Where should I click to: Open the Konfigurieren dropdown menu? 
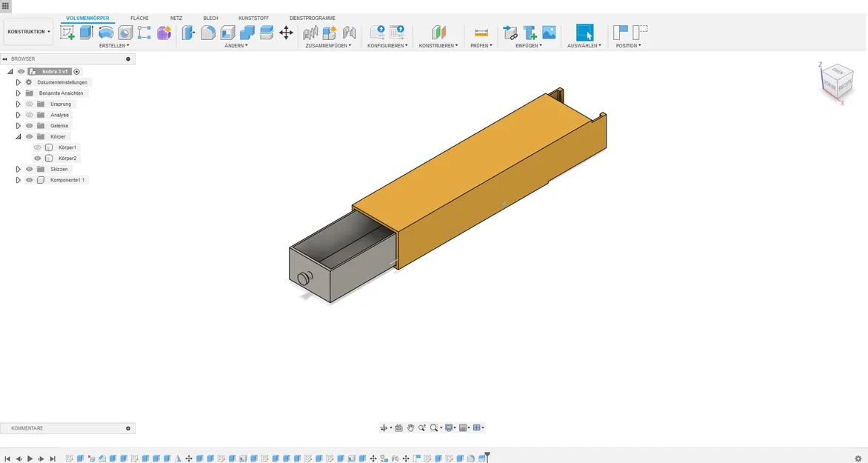click(387, 45)
